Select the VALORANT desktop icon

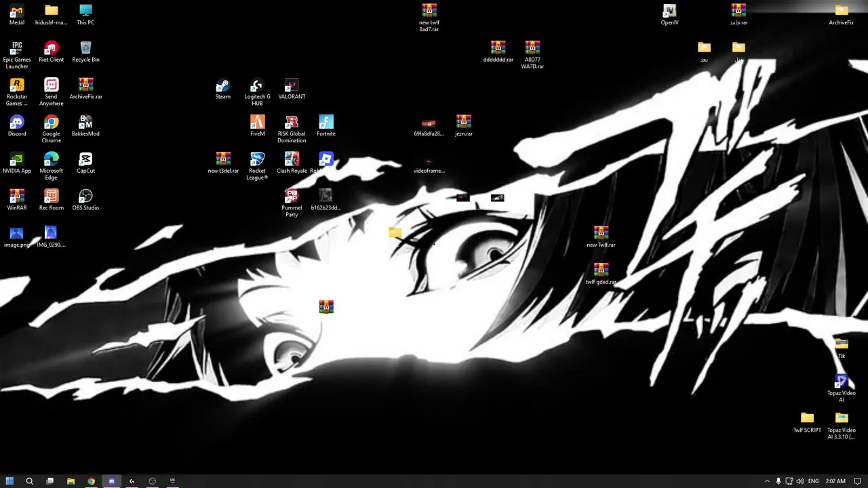click(292, 89)
